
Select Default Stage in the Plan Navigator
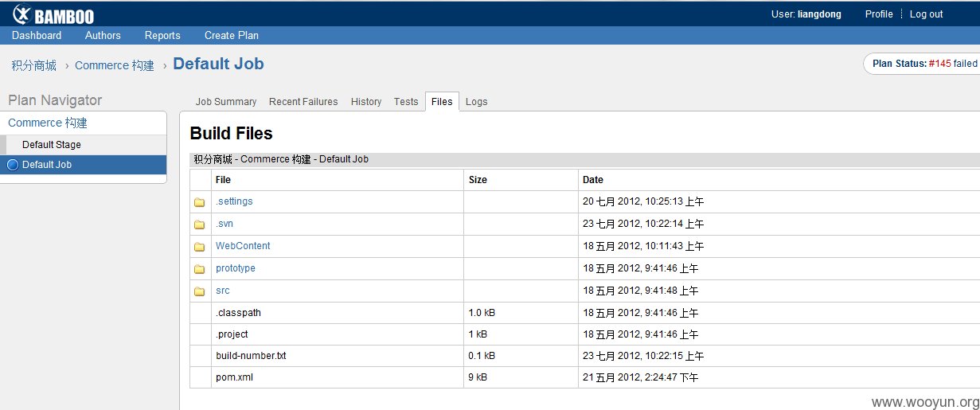(52, 145)
